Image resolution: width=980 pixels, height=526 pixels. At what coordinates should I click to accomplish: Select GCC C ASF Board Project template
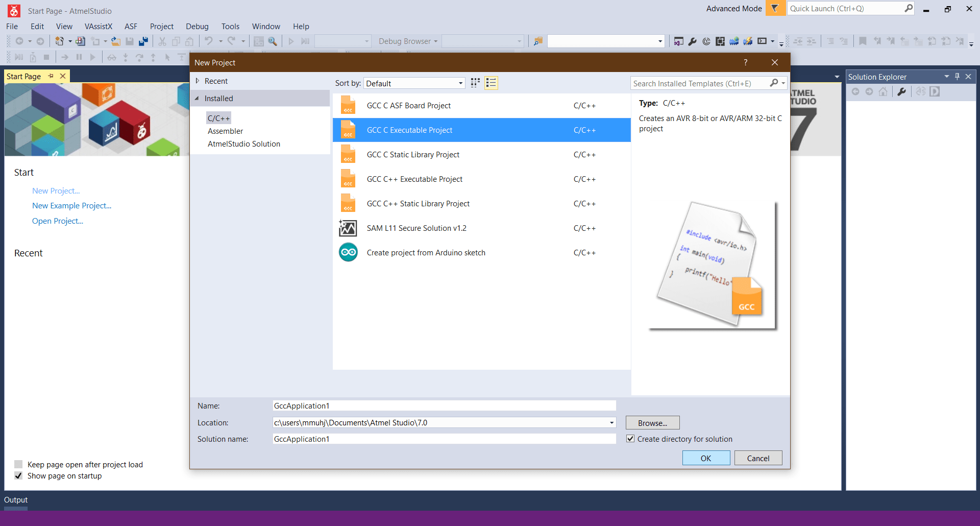[x=481, y=105]
